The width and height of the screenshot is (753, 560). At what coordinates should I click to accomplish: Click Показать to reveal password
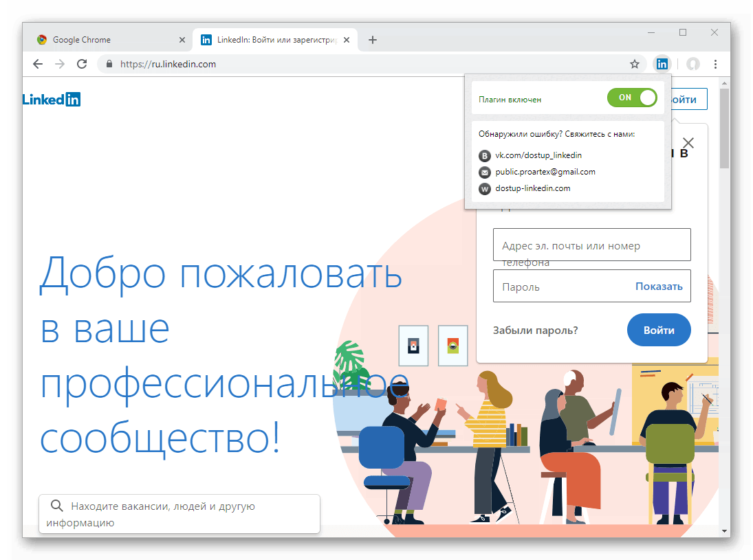[659, 287]
